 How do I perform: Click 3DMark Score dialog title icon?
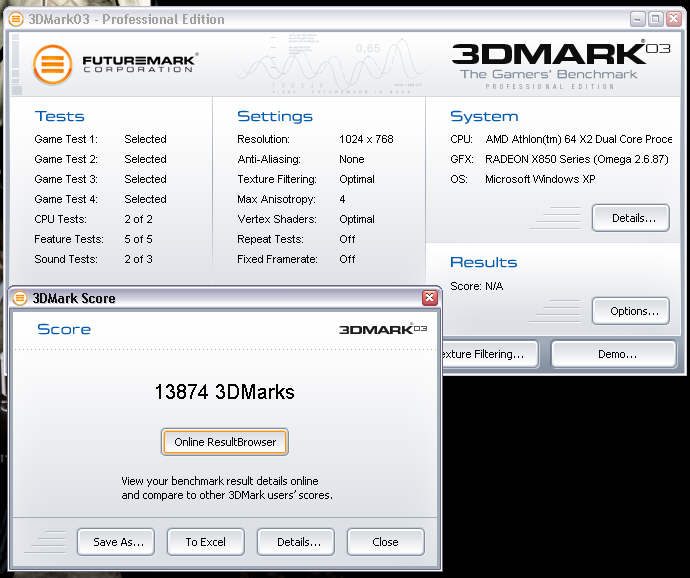pyautogui.click(x=19, y=298)
